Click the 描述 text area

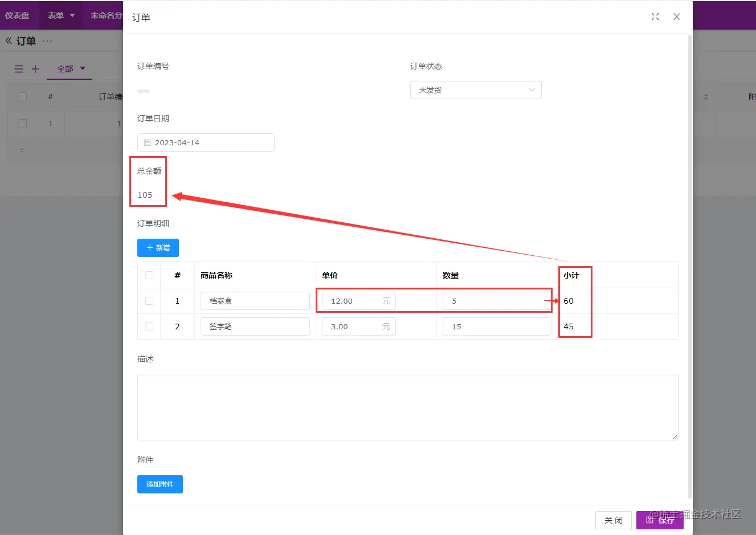coord(408,407)
